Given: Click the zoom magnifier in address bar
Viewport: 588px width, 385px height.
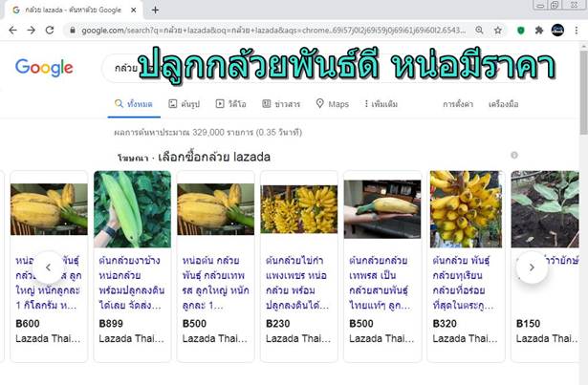Looking at the screenshot, I should click(x=479, y=31).
